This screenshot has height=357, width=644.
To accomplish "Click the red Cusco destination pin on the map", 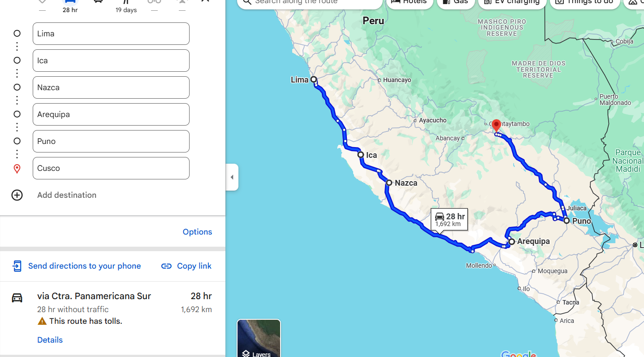I will (x=496, y=125).
